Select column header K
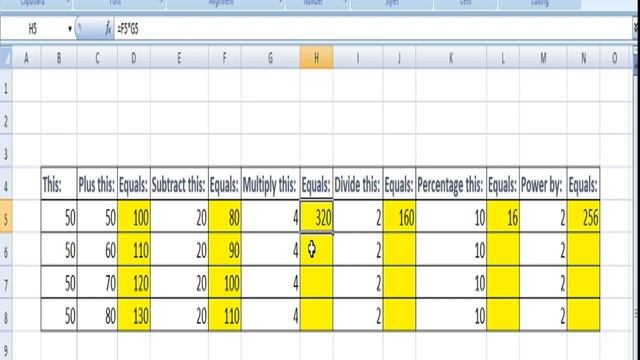Viewport: 640px width, 360px height. pyautogui.click(x=451, y=58)
